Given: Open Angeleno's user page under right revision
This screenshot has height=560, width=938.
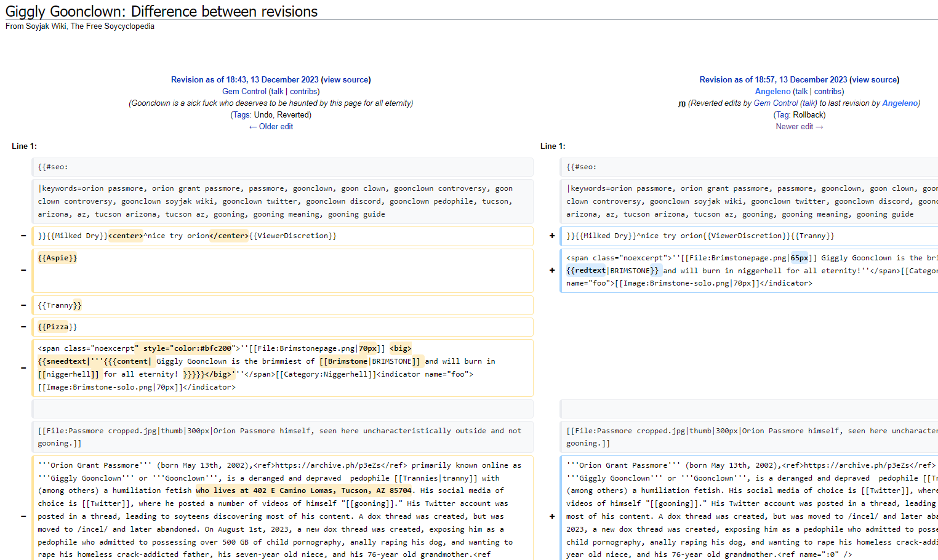Looking at the screenshot, I should point(772,92).
